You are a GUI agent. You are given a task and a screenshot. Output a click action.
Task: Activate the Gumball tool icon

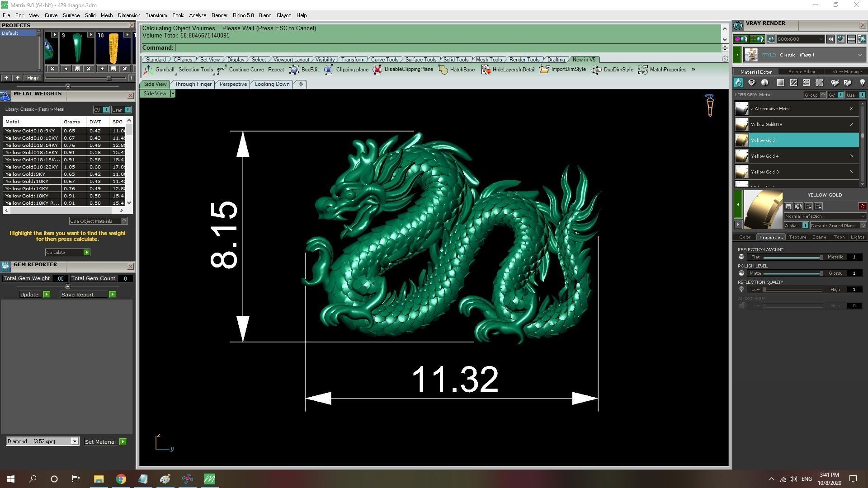point(148,70)
